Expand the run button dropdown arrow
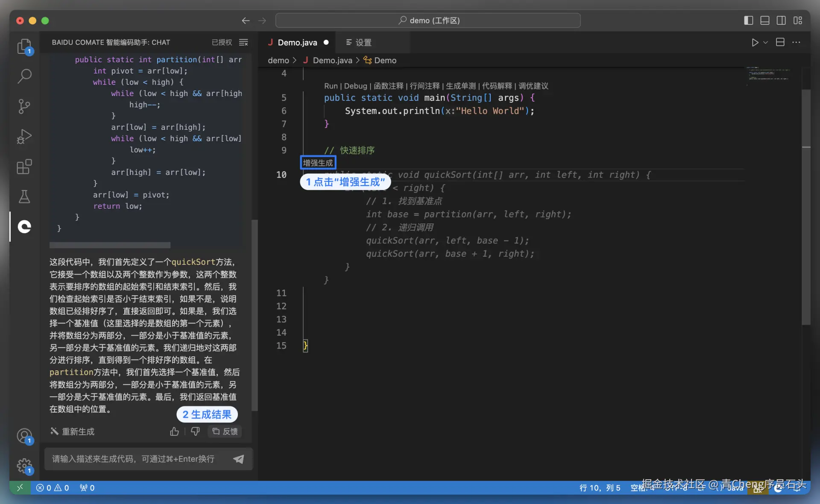The width and height of the screenshot is (820, 504). 766,42
